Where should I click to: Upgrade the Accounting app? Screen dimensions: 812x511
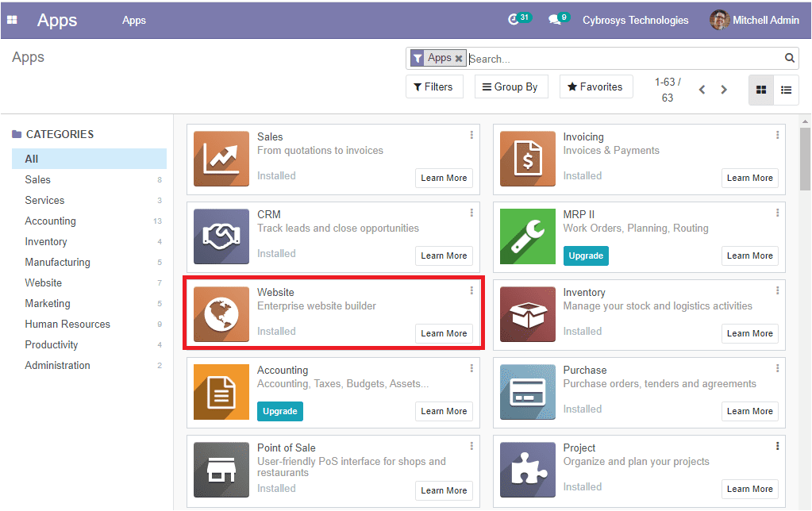279,411
